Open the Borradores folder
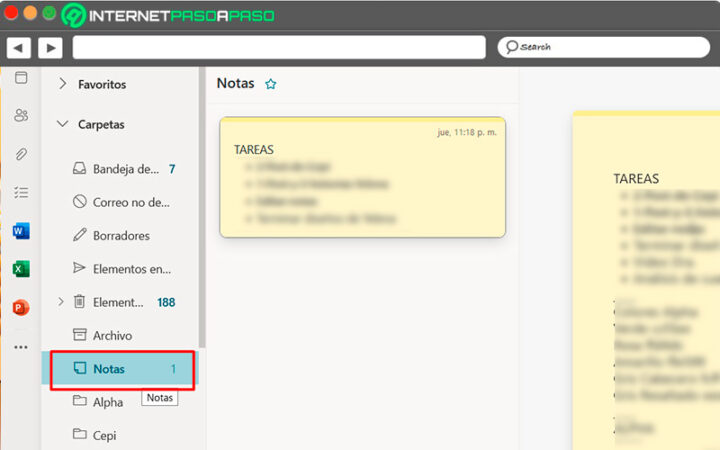The image size is (720, 450). point(120,236)
